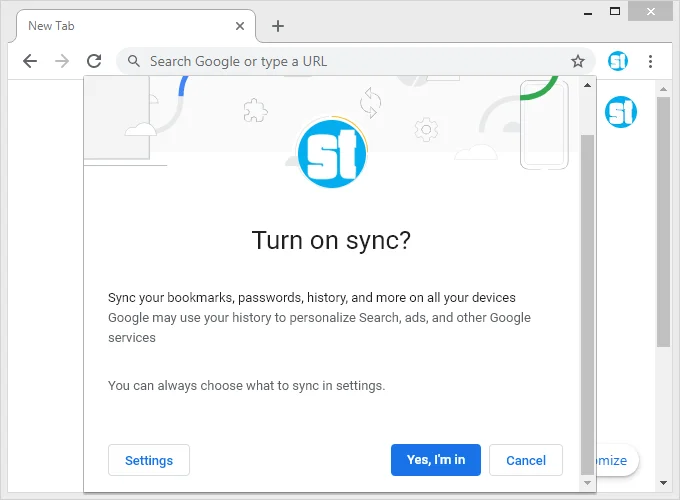Close the New Tab tab

pyautogui.click(x=240, y=26)
